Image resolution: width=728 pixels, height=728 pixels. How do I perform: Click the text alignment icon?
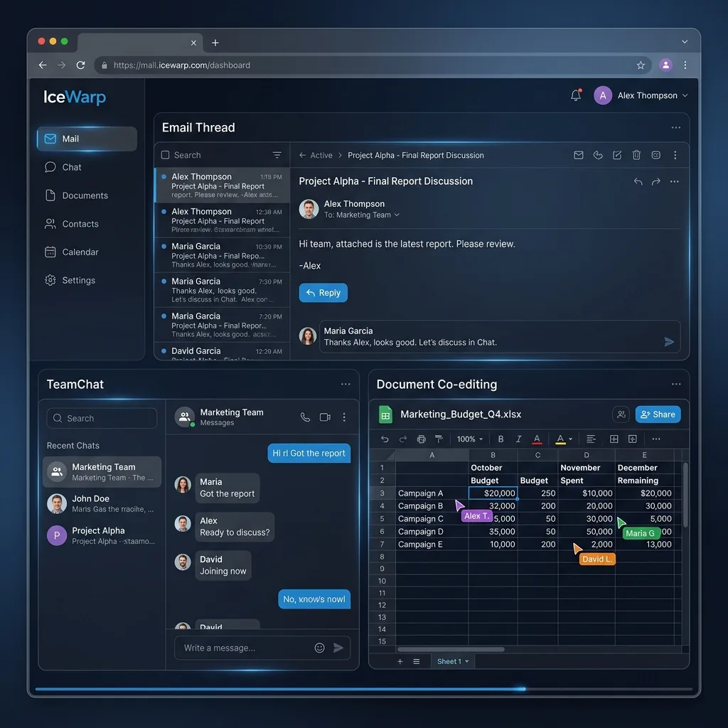(591, 439)
